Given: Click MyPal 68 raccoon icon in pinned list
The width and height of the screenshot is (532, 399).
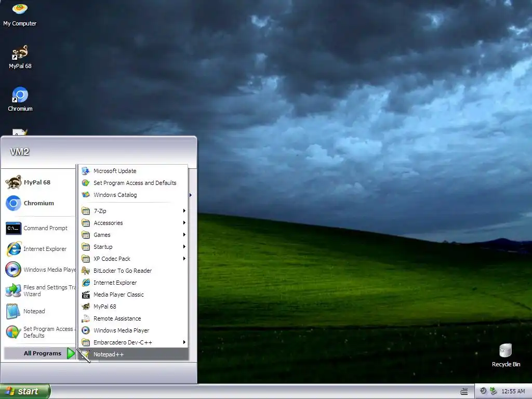Looking at the screenshot, I should coord(13,182).
